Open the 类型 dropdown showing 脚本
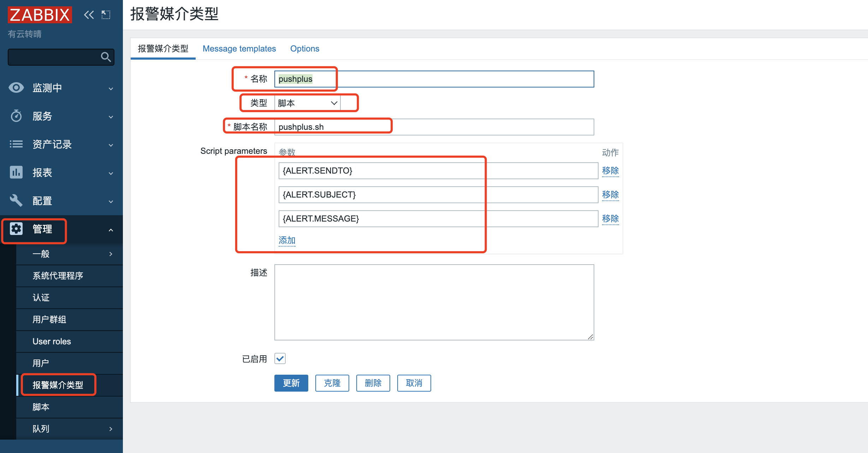Image resolution: width=868 pixels, height=453 pixels. (307, 103)
